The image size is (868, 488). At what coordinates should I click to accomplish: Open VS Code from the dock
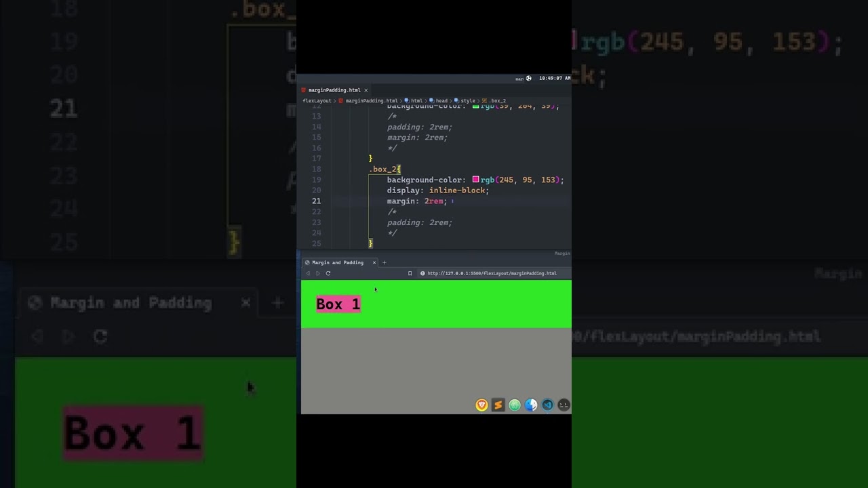click(547, 405)
